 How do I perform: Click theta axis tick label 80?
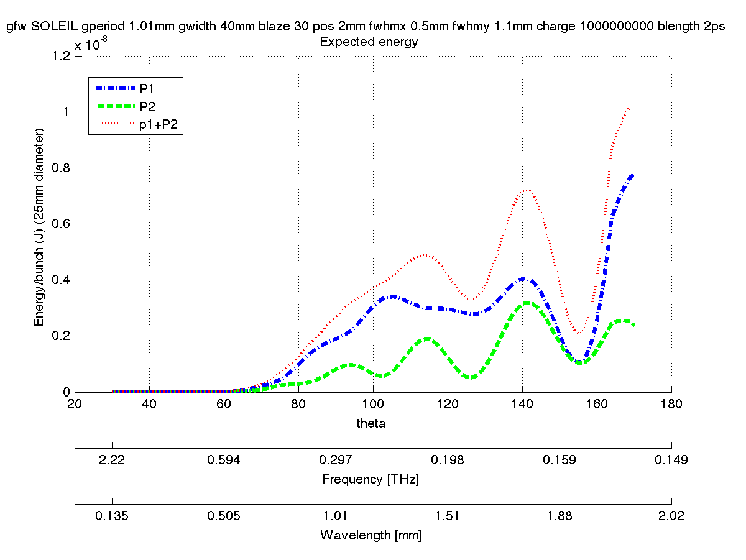click(x=298, y=404)
